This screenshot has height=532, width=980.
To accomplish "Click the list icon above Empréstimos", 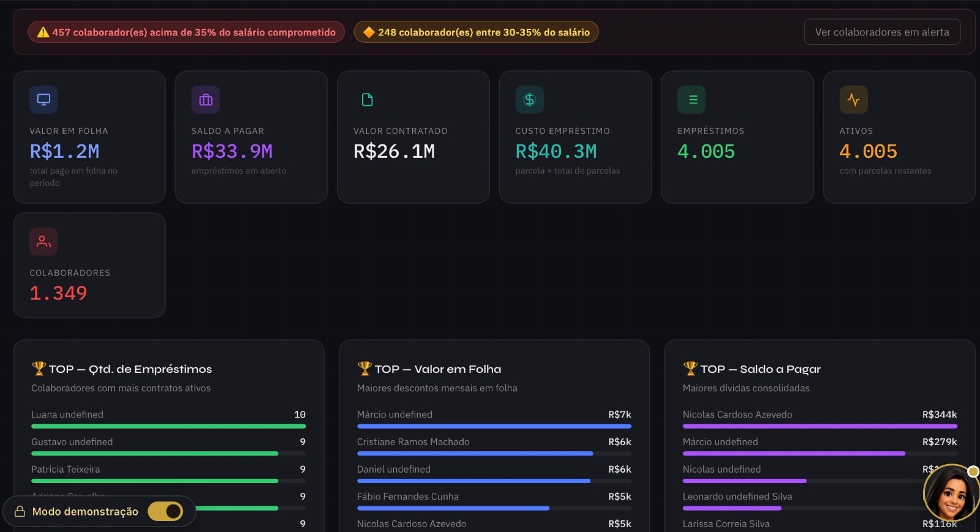I will click(692, 100).
